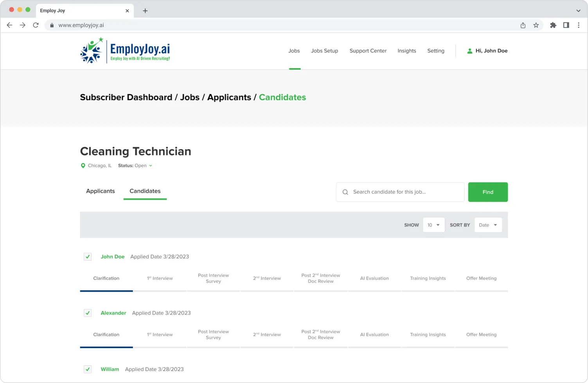The height and width of the screenshot is (383, 588).
Task: Open the browser extensions puzzle icon
Action: 553,25
